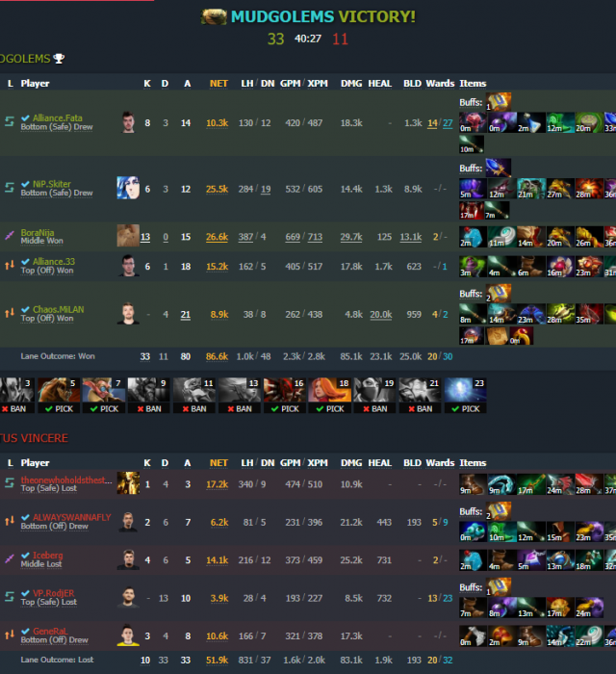Screen dimensions: 616x674
Task: Open the Iceberg player profile link
Action: pyautogui.click(x=48, y=556)
